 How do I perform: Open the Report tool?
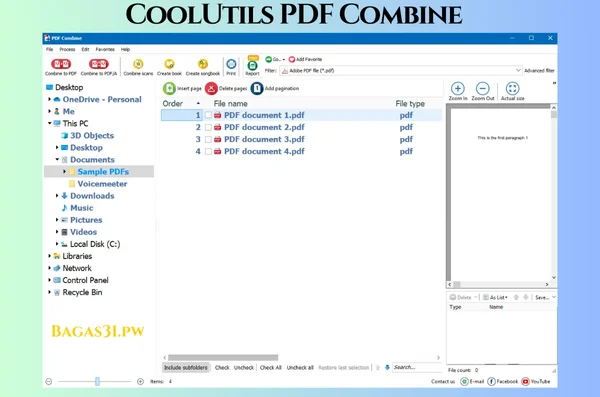coord(252,65)
